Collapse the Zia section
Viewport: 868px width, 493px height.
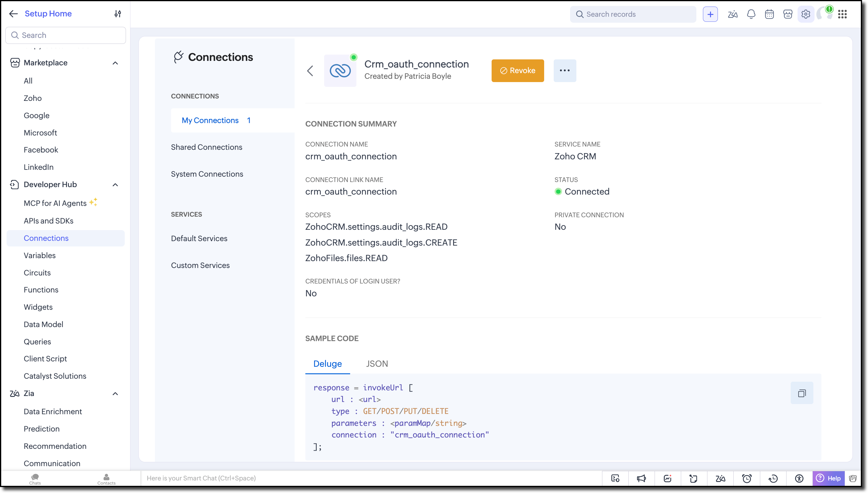115,394
